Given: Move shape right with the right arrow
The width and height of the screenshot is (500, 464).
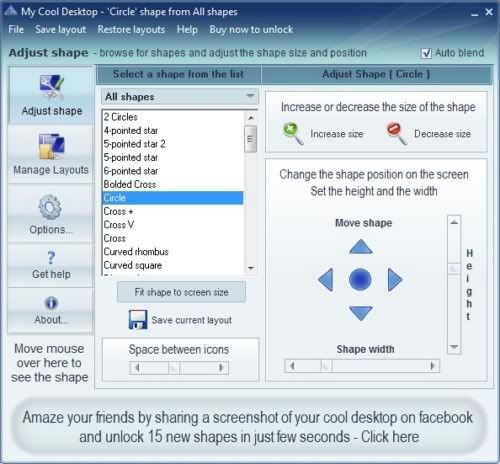Looking at the screenshot, I should (x=395, y=279).
